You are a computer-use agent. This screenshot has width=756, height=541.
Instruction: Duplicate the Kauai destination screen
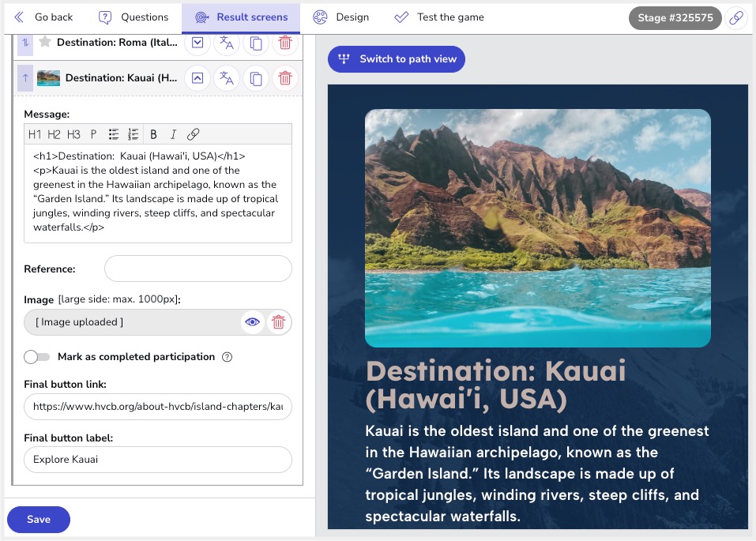[256, 78]
